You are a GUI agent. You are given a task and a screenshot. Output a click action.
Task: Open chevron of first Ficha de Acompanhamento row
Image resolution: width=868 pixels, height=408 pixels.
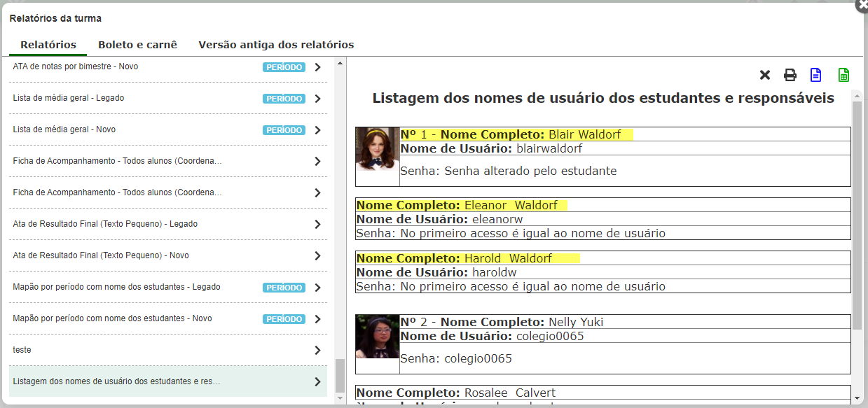pyautogui.click(x=317, y=162)
